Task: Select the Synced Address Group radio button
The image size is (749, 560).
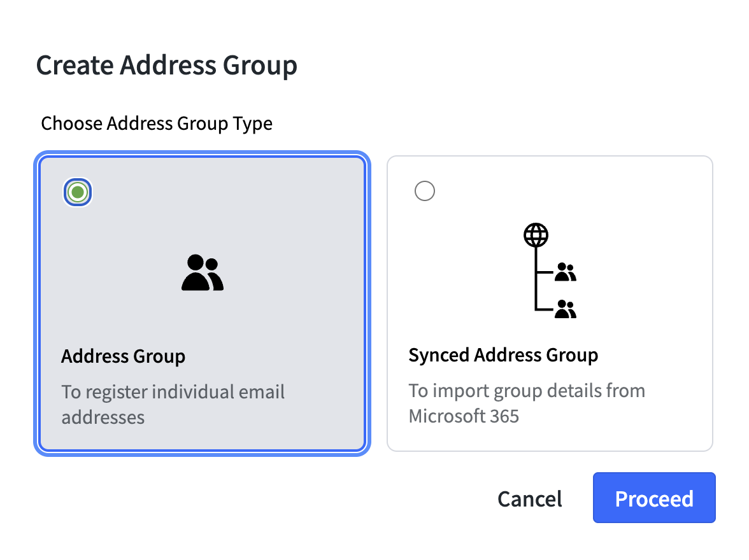Action: (x=425, y=191)
